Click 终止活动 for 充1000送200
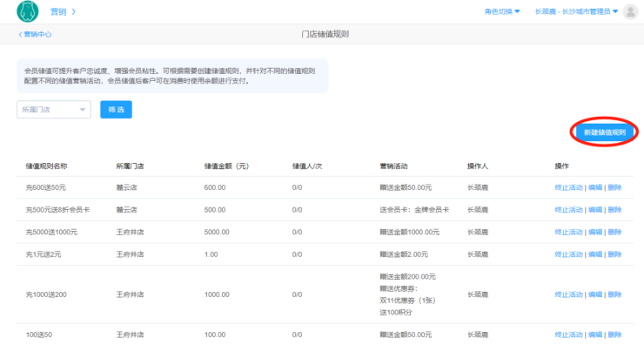 [x=568, y=294]
